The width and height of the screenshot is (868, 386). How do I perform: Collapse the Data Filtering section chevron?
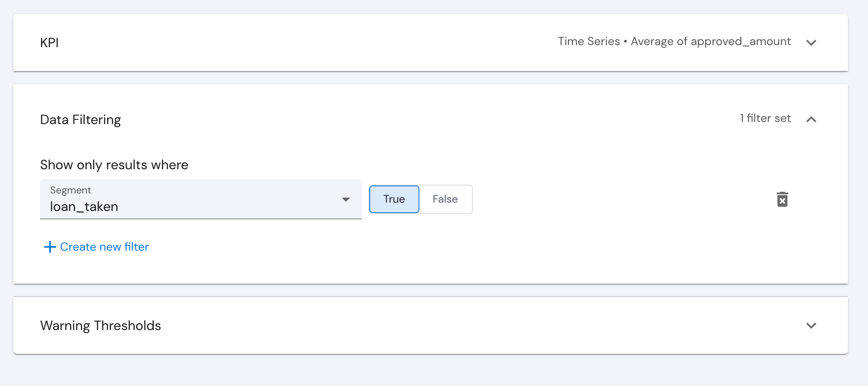(x=811, y=119)
